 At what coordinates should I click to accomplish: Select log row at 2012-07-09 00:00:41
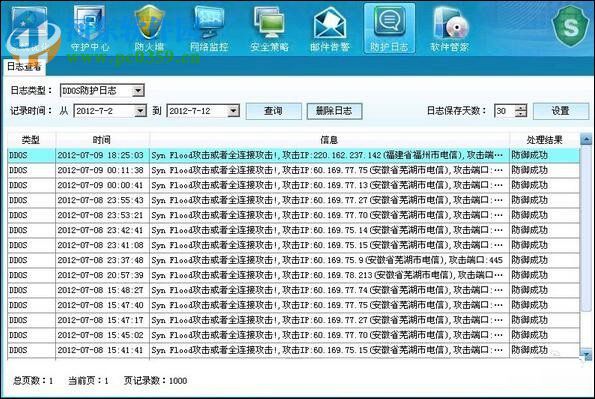(x=293, y=185)
